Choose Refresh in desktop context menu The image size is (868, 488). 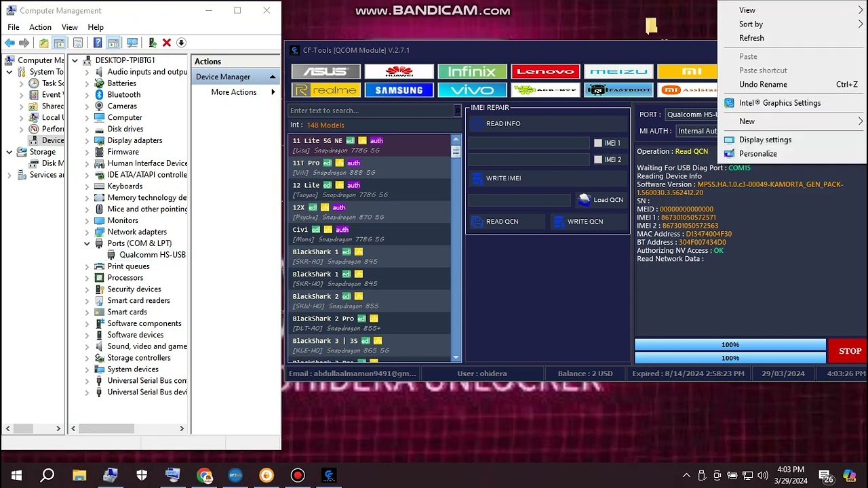[x=751, y=38]
